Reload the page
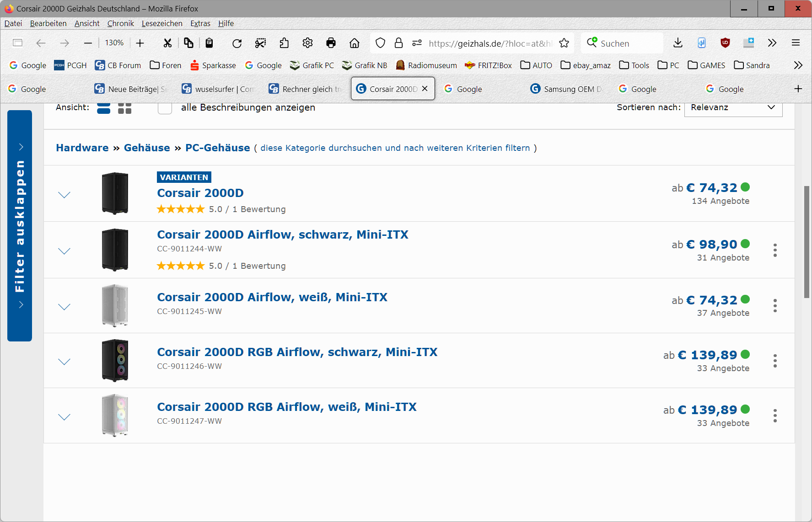 pos(237,43)
